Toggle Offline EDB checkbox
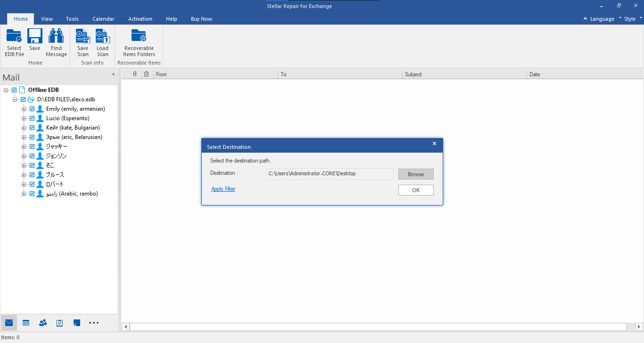This screenshot has width=644, height=343. (14, 90)
